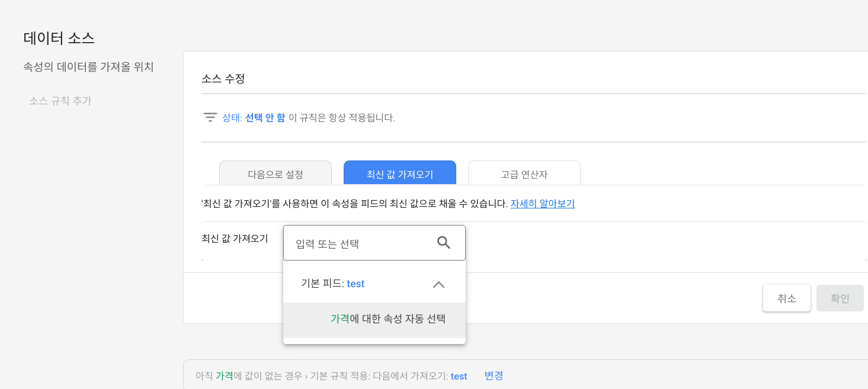Click the 소스 수정 heading text
Viewport: 868px width, 389px height.
(223, 78)
